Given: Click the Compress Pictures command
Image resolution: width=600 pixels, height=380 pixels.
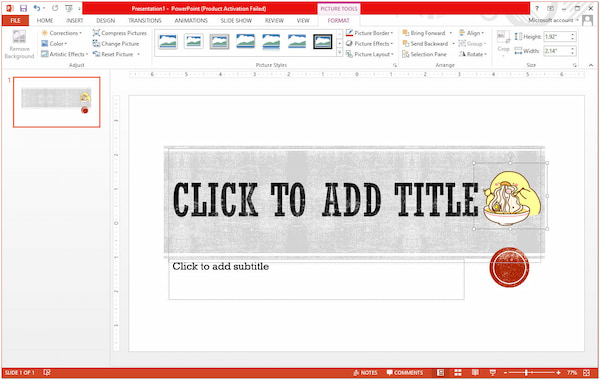Looking at the screenshot, I should tap(120, 33).
